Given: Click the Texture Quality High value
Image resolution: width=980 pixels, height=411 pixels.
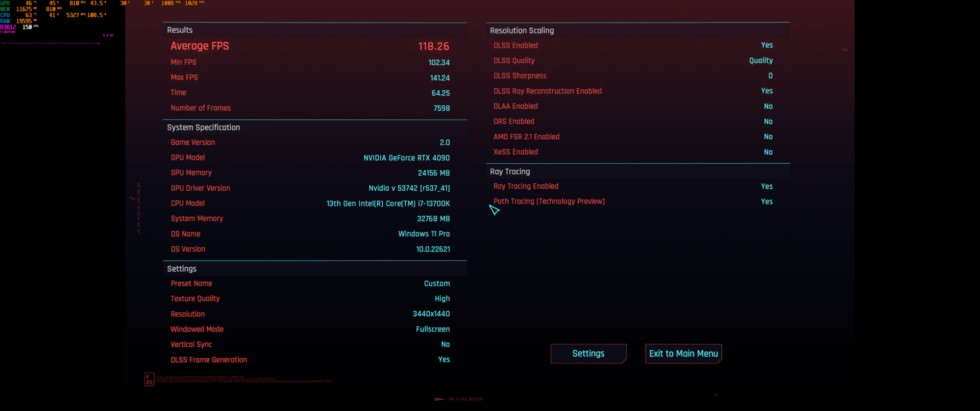Looking at the screenshot, I should 442,299.
